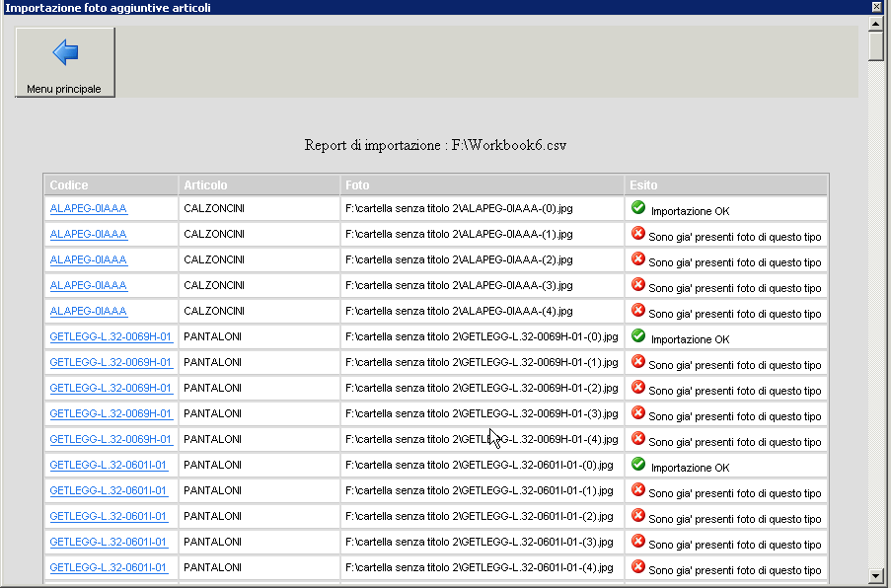891x588 pixels.
Task: Select the path ending GETLEGG-L.32-0601I-01-(2).jpg
Action: [480, 516]
